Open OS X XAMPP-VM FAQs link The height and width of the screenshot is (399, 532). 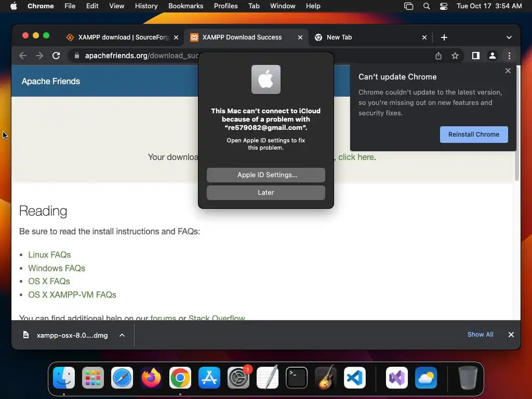point(72,295)
